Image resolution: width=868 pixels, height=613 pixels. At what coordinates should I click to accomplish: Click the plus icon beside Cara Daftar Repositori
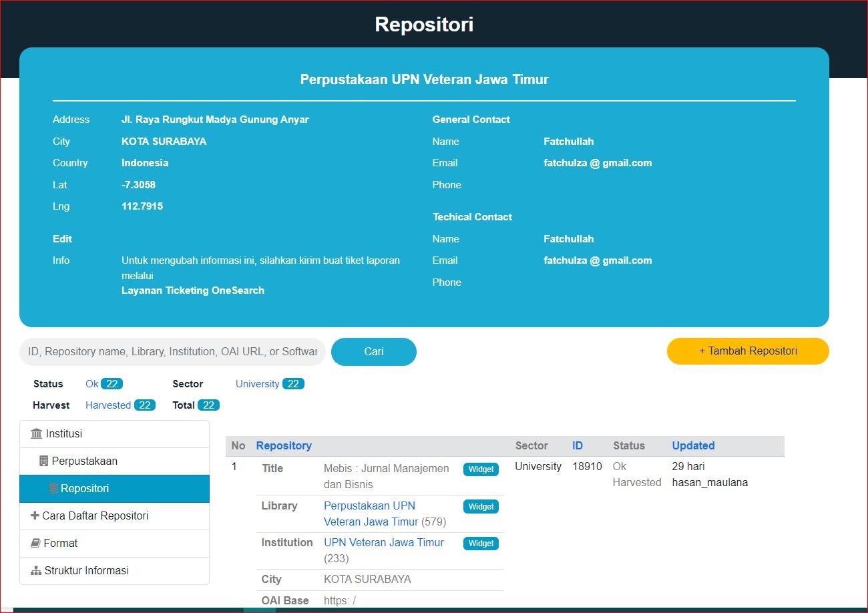pyautogui.click(x=35, y=516)
